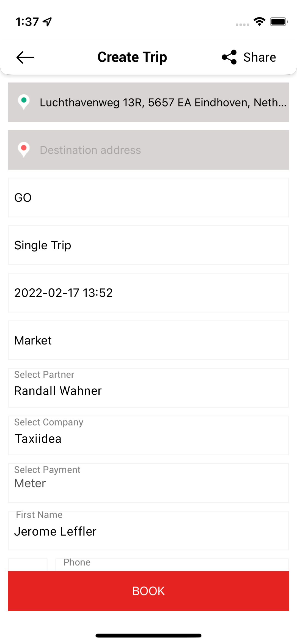Screen dimensions: 297x644
Task: Open the Single Trip selector
Action: 148,245
